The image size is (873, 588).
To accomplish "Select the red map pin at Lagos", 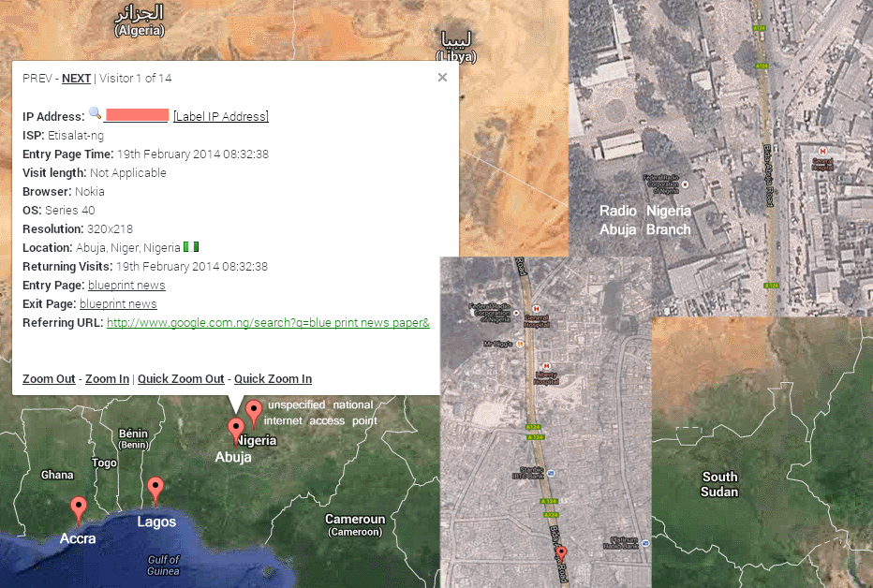I will click(155, 490).
